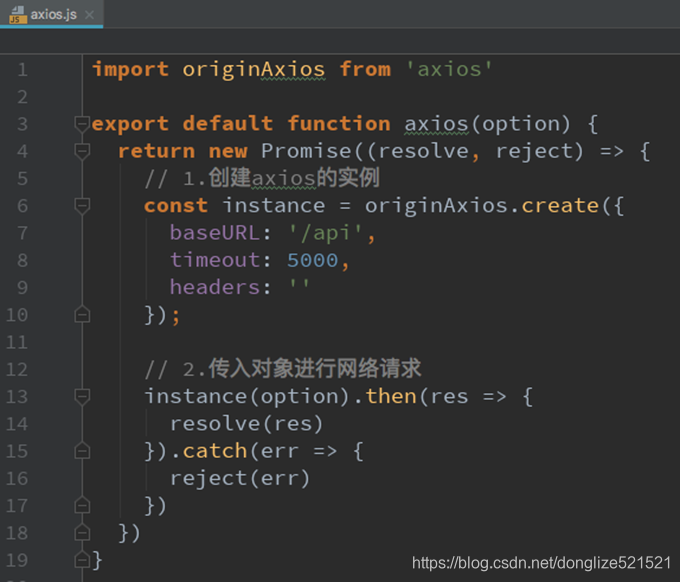This screenshot has width=680, height=582.
Task: Click the 'headers' property
Action: tap(215, 288)
